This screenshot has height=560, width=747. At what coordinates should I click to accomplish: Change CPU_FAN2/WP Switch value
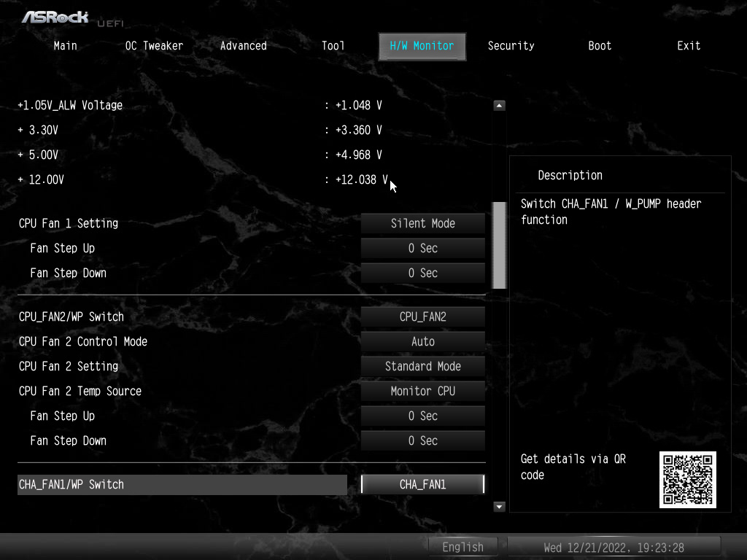pyautogui.click(x=422, y=317)
